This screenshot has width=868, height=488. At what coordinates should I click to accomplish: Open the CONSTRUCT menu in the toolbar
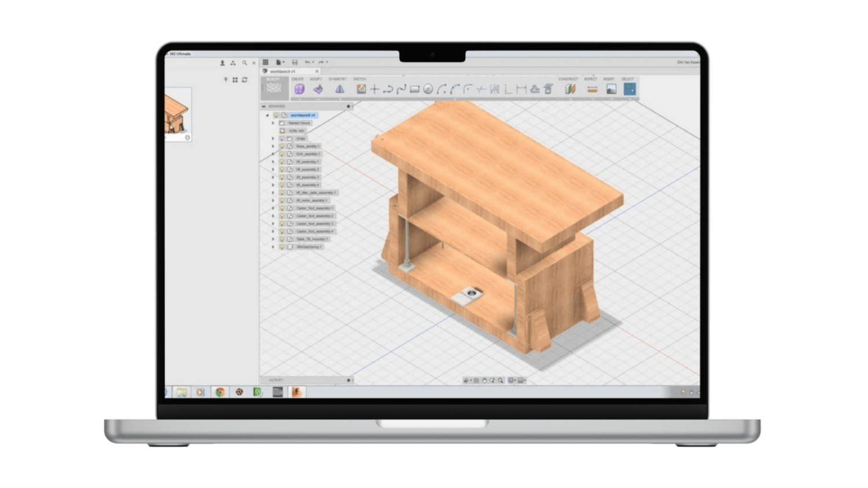(x=568, y=79)
